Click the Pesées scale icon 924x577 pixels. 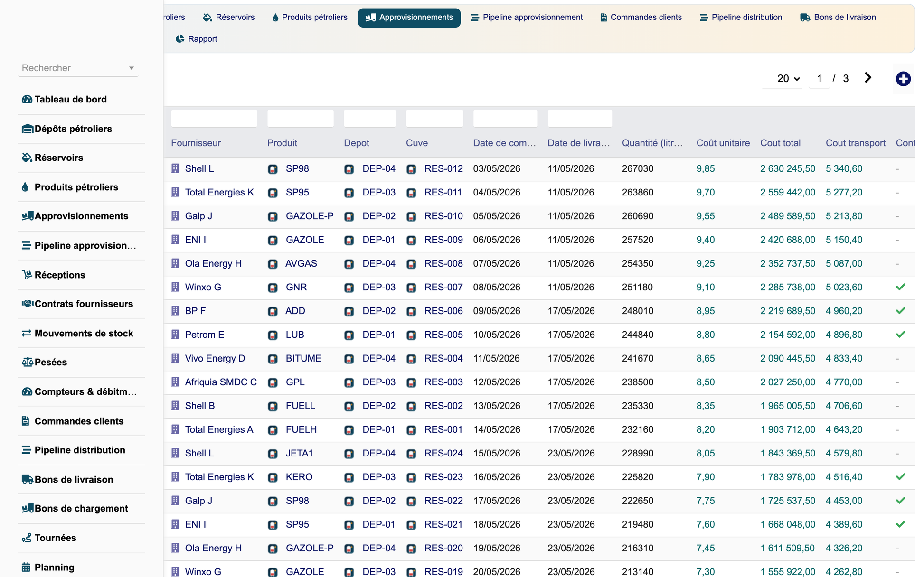[27, 362]
